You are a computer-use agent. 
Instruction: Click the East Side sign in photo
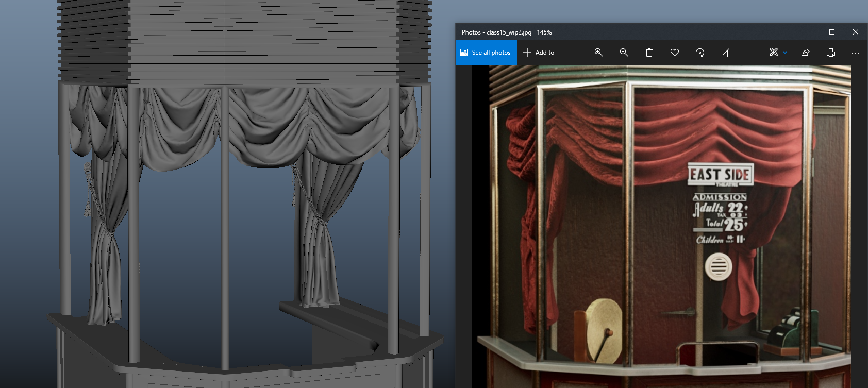coord(721,175)
